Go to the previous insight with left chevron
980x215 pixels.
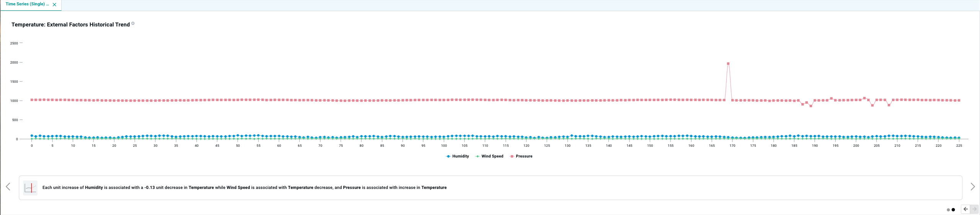click(8, 187)
